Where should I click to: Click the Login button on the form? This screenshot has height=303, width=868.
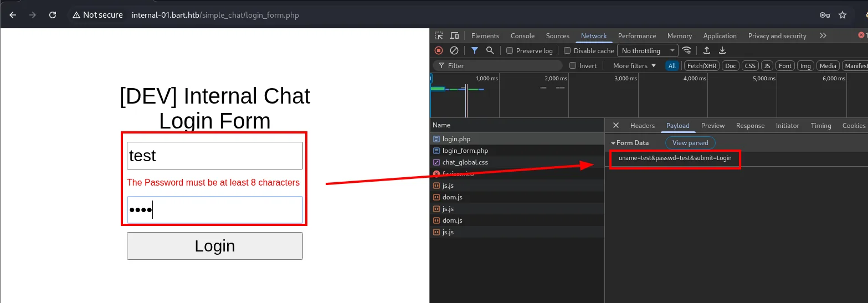215,246
